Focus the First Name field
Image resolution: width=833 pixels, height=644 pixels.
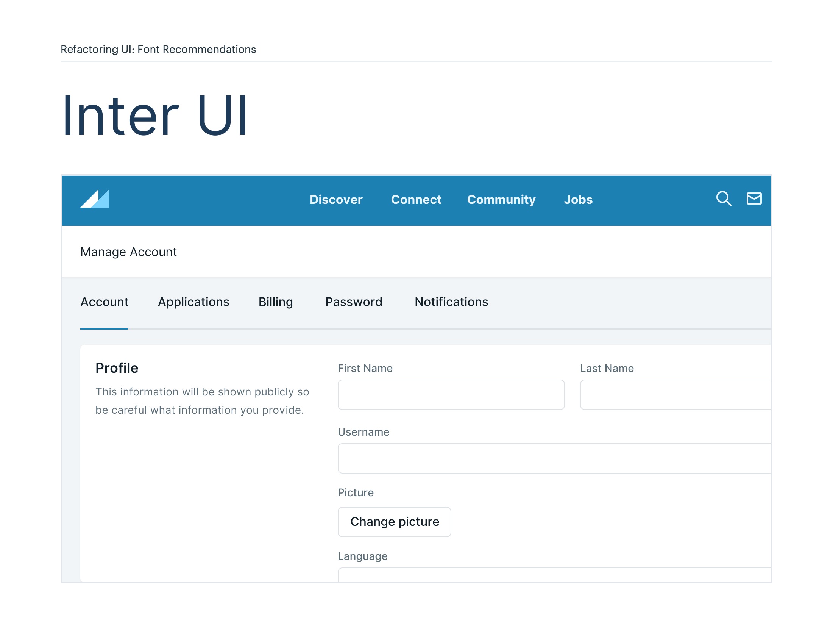coord(451,394)
